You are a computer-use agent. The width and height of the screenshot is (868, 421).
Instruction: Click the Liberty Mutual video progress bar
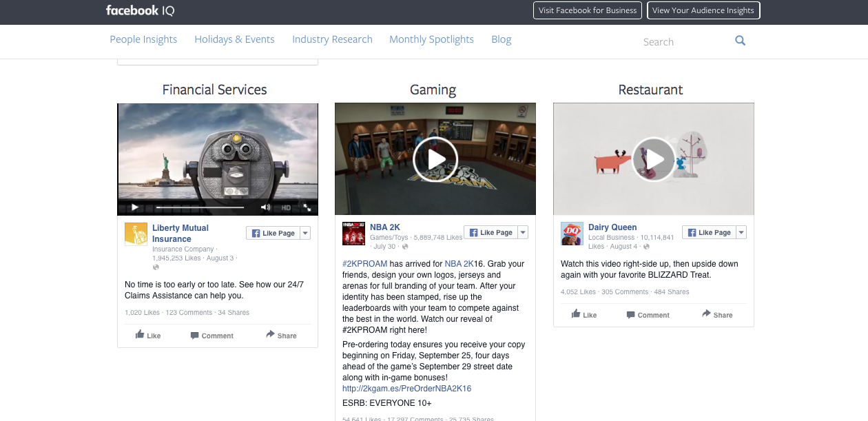[200, 207]
